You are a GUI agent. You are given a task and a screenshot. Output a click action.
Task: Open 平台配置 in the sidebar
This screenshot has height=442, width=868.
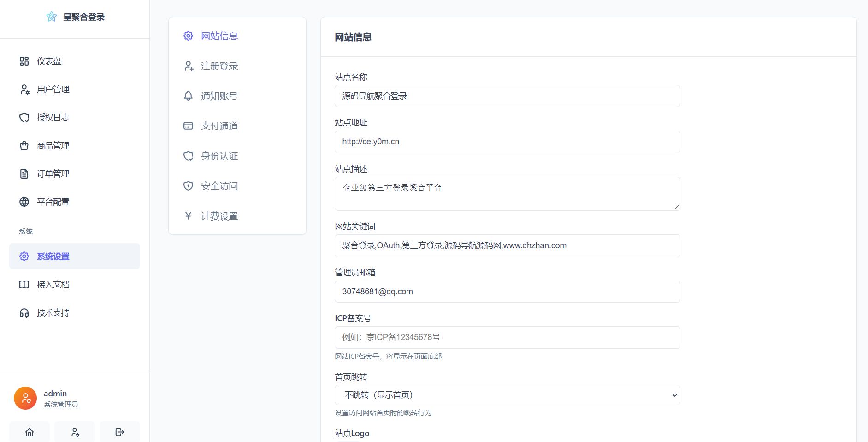(53, 202)
